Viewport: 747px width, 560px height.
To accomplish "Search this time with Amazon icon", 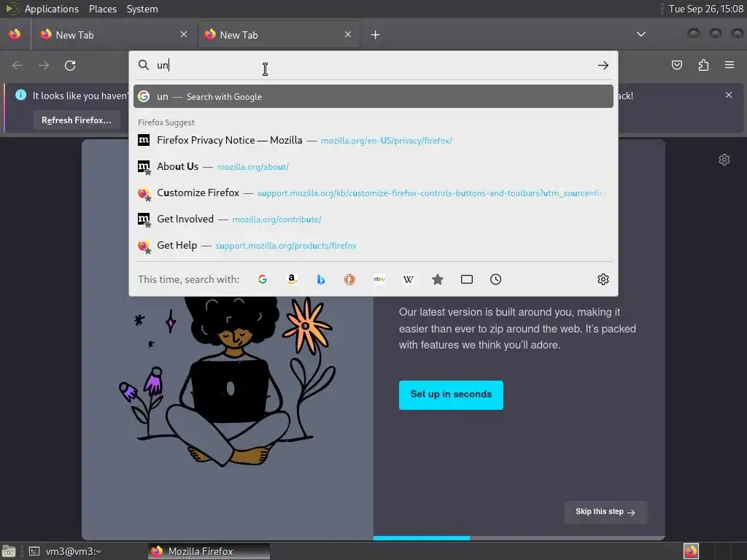I will [292, 279].
